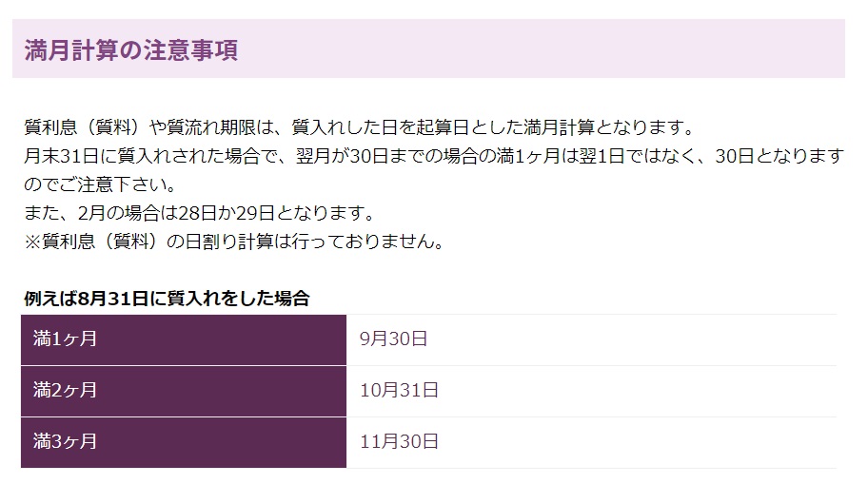Click the 満3ヶ月 table header cell
The image size is (868, 484).
click(x=184, y=442)
